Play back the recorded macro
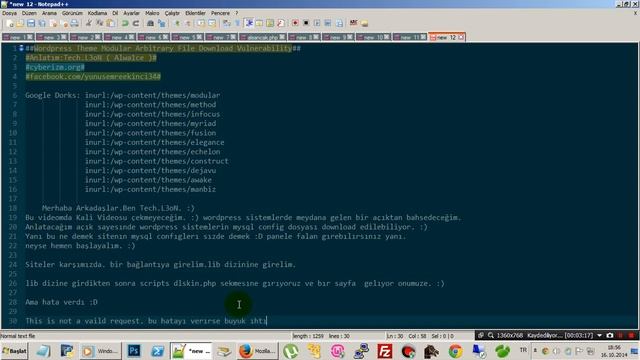The image size is (640, 360). tap(317, 23)
